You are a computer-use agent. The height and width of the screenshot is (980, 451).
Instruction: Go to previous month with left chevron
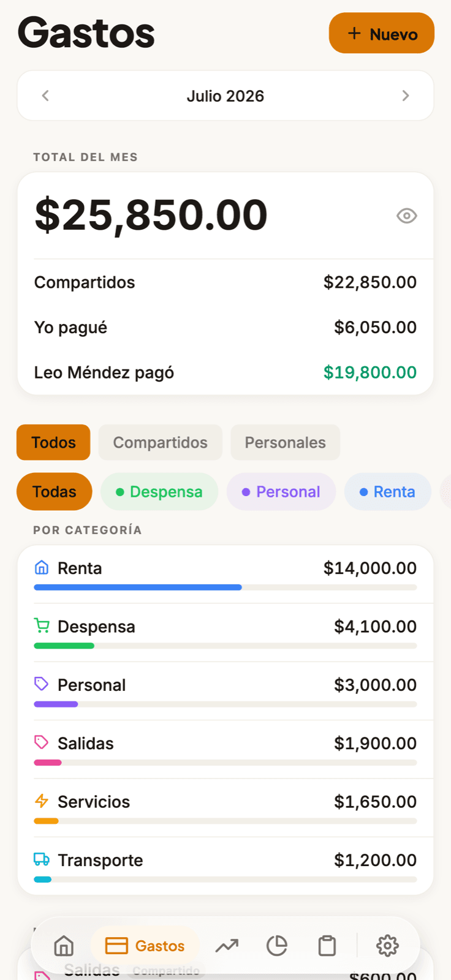pyautogui.click(x=45, y=96)
